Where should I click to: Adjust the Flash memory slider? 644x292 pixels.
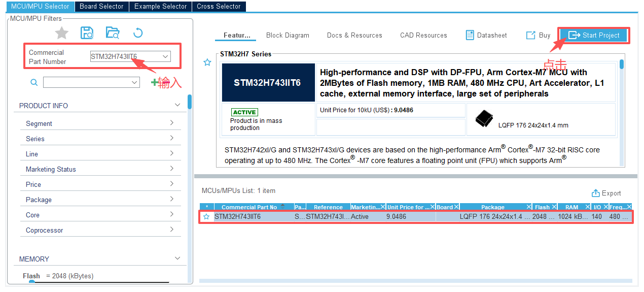(31, 282)
